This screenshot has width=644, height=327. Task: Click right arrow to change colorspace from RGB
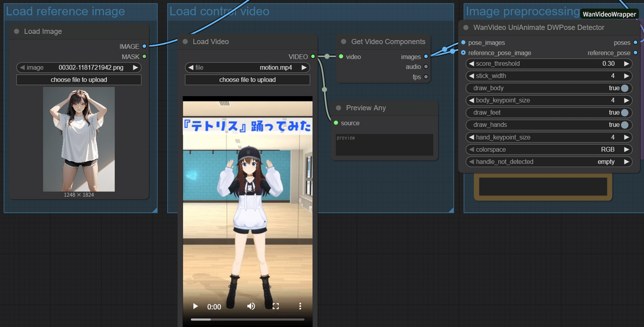[626, 149]
